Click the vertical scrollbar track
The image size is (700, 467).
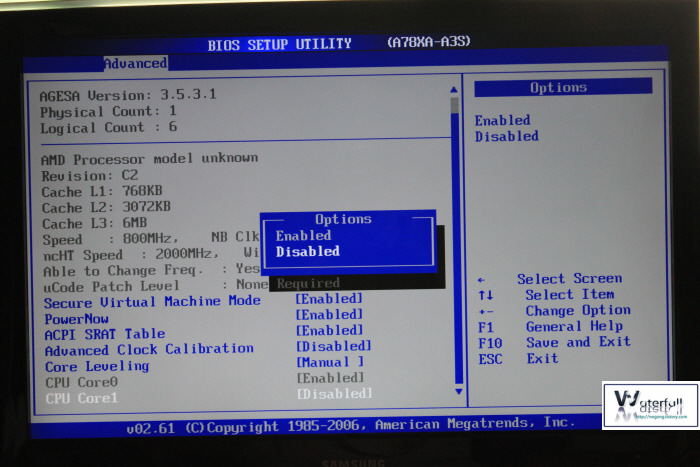click(457, 241)
